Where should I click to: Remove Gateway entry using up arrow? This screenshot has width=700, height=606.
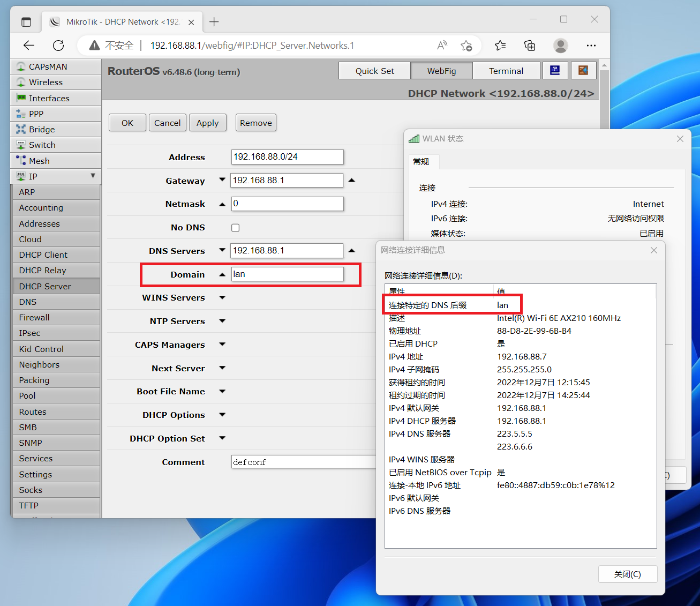tap(352, 180)
